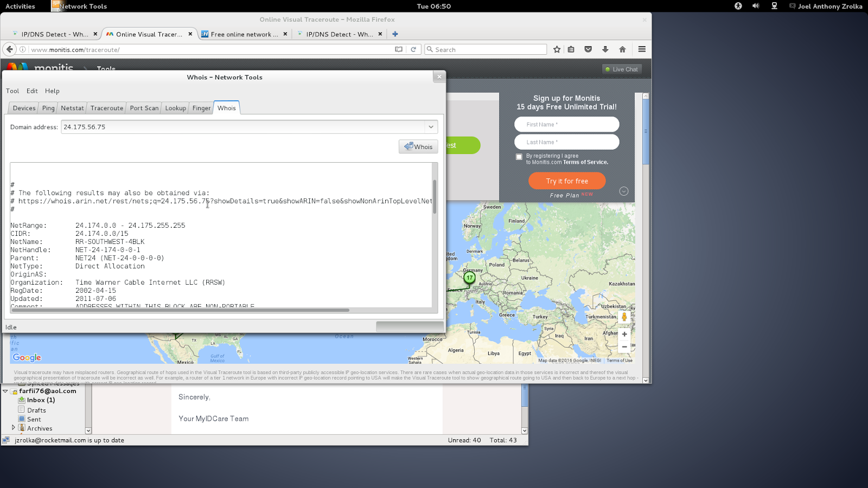Screen dimensions: 868x488
Task: Open Firefox hamburger menu
Action: 642,49
